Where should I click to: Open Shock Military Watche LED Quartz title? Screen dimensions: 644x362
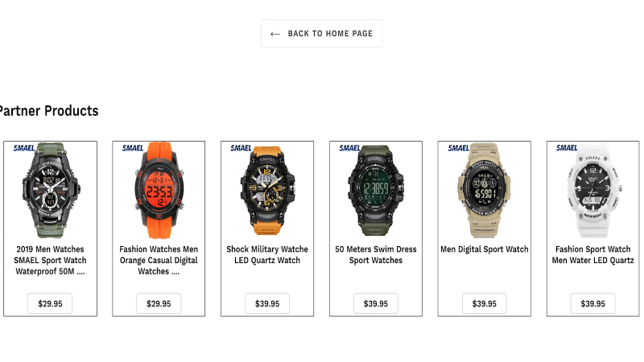click(x=267, y=254)
